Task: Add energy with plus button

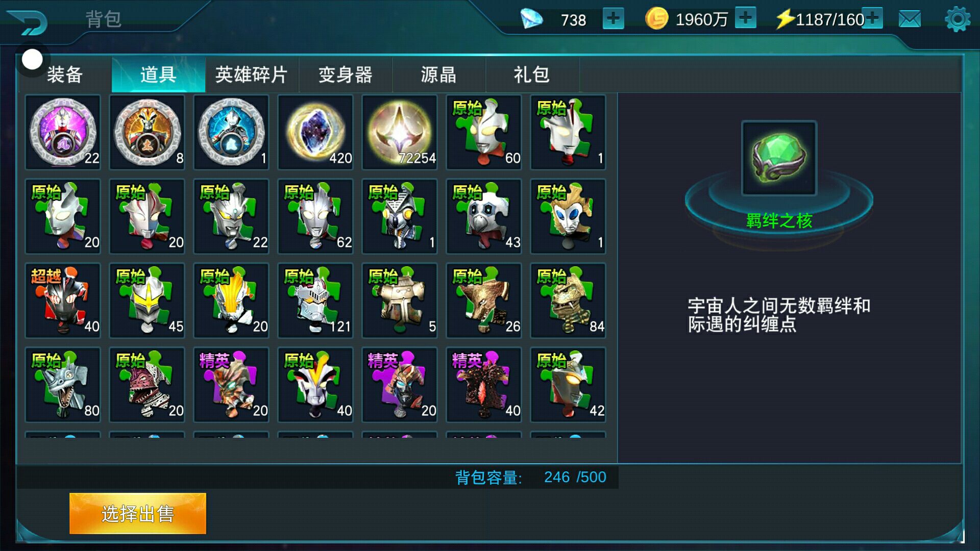Action: coord(872,18)
